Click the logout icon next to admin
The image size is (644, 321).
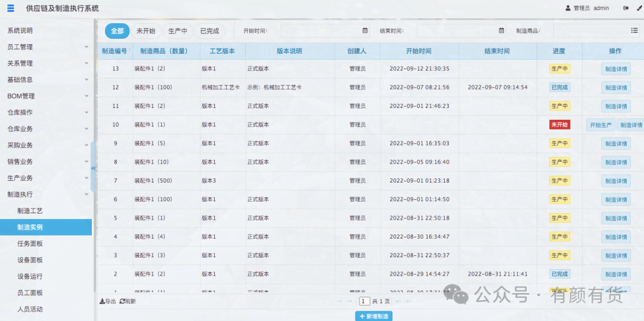pyautogui.click(x=626, y=8)
